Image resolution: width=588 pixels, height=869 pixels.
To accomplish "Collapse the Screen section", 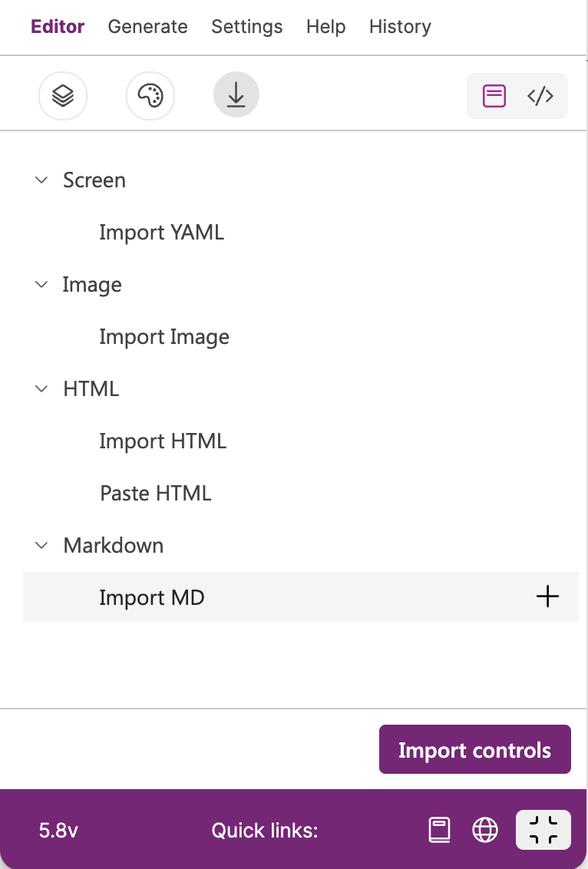I will pos(41,180).
